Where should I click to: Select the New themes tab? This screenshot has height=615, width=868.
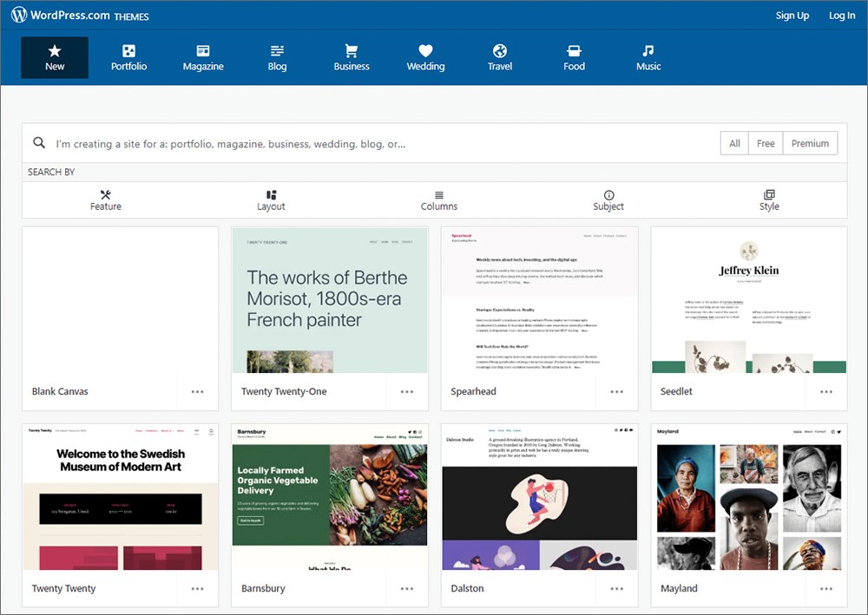point(55,57)
